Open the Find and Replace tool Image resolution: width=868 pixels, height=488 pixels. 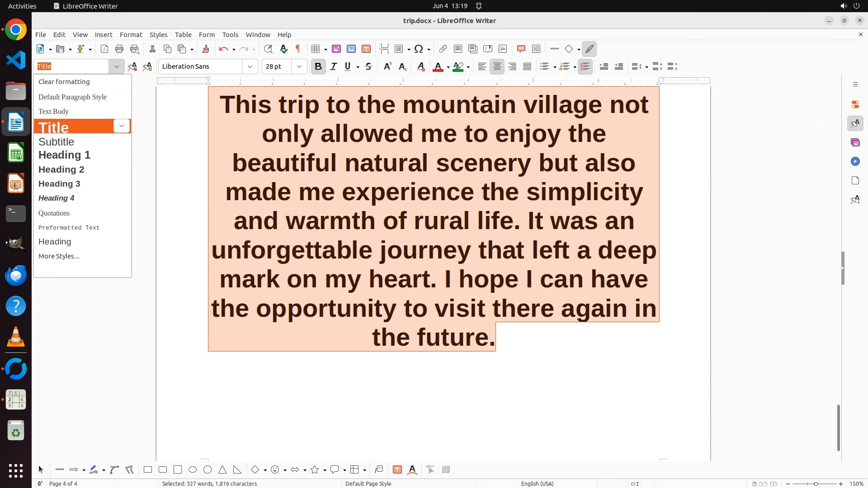(268, 49)
